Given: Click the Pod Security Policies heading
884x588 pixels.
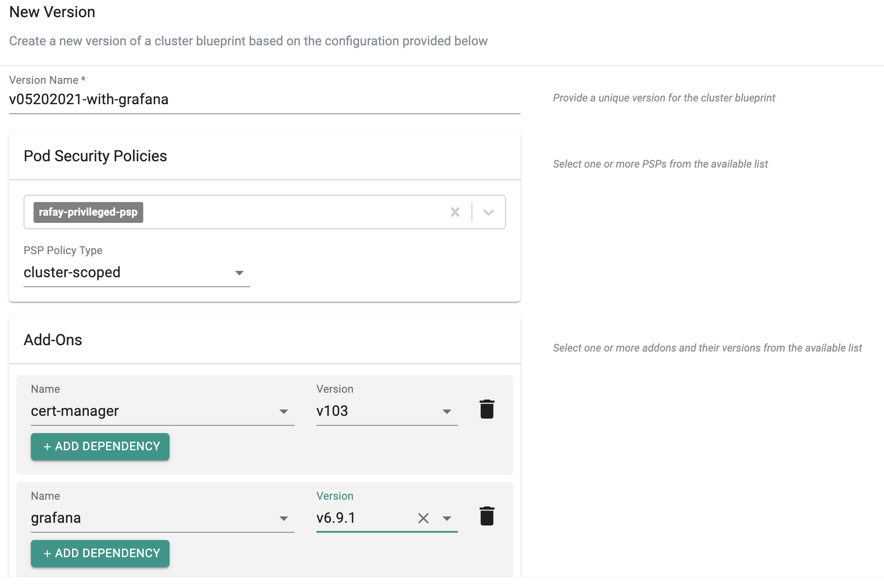Looking at the screenshot, I should (x=95, y=156).
